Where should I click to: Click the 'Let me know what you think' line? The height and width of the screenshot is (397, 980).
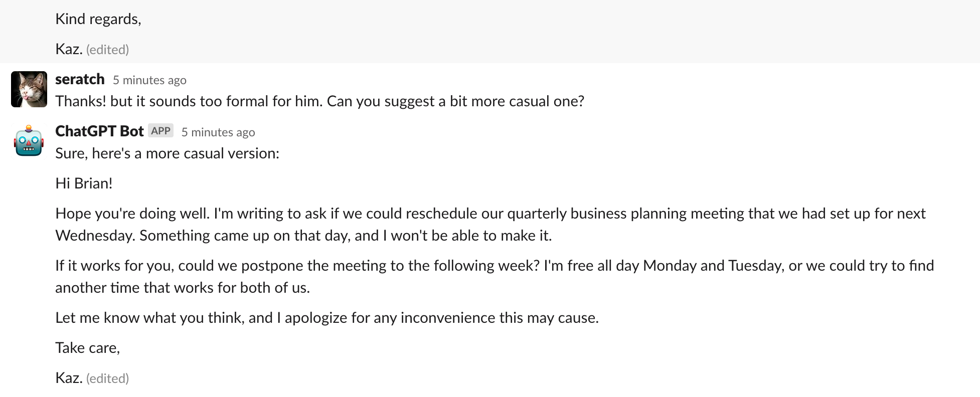pyautogui.click(x=326, y=318)
